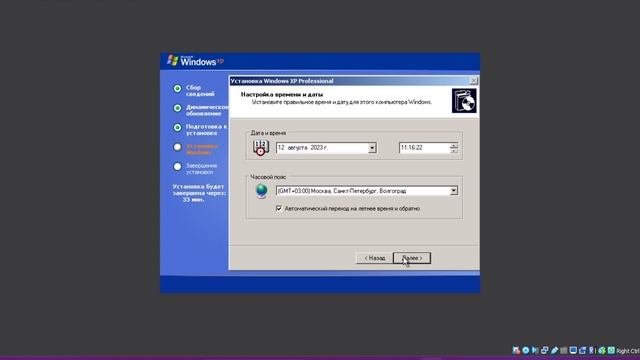The height and width of the screenshot is (360, 640).
Task: Click the hard disk indicator in VirtualBox status bar
Action: [516, 350]
